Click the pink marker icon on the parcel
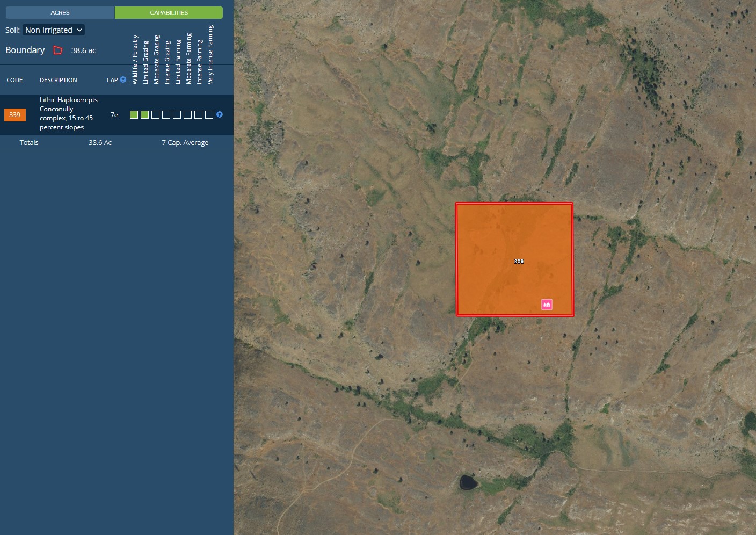The image size is (756, 535). pyautogui.click(x=547, y=305)
